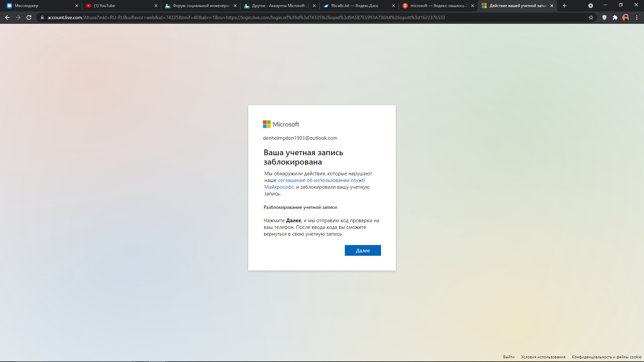Open Условия использования footer link
The height and width of the screenshot is (362, 644).
(x=543, y=357)
